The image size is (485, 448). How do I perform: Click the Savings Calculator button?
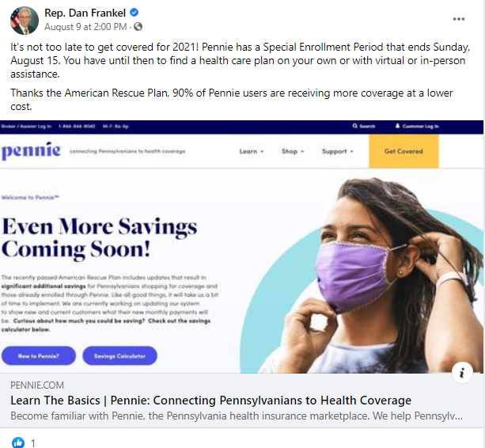tap(120, 356)
